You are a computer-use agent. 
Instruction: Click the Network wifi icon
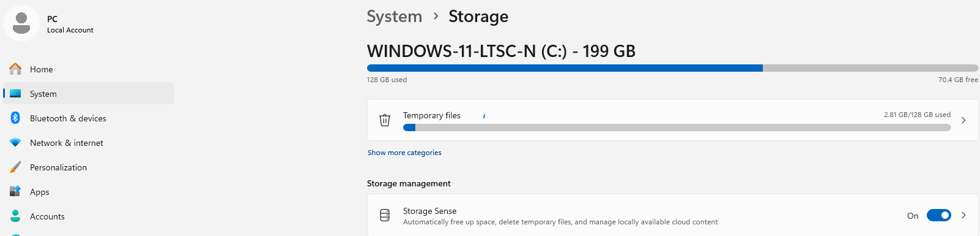(15, 143)
